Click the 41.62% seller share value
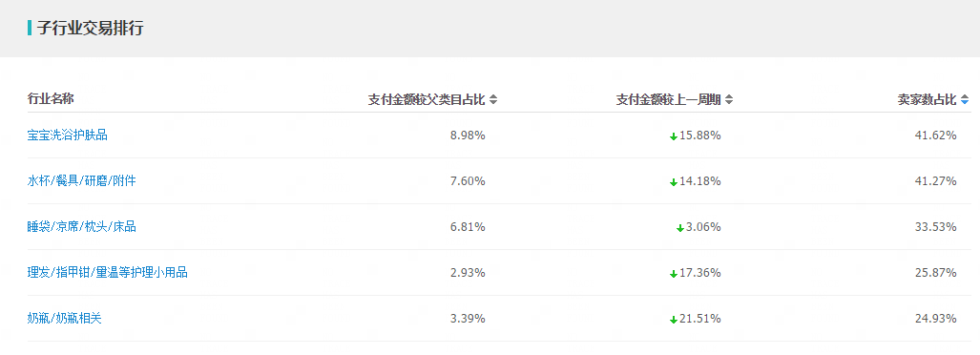 935,135
